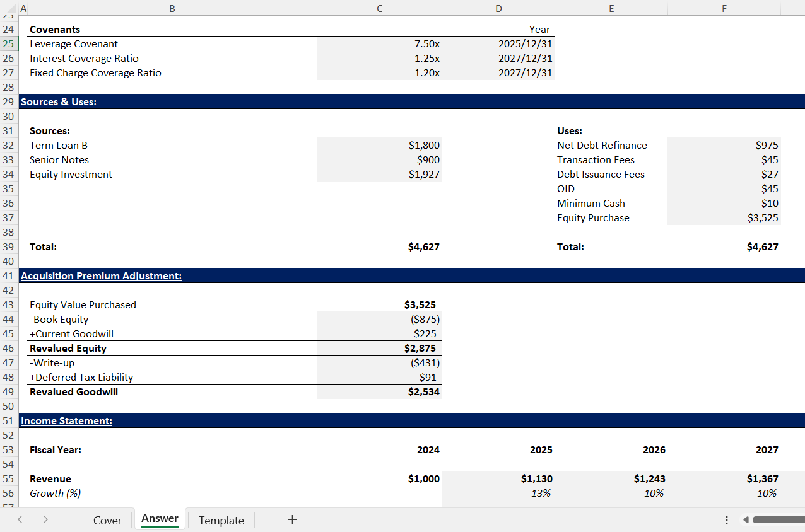This screenshot has width=805, height=532.
Task: Click the next sheet navigation arrow
Action: coord(46,520)
